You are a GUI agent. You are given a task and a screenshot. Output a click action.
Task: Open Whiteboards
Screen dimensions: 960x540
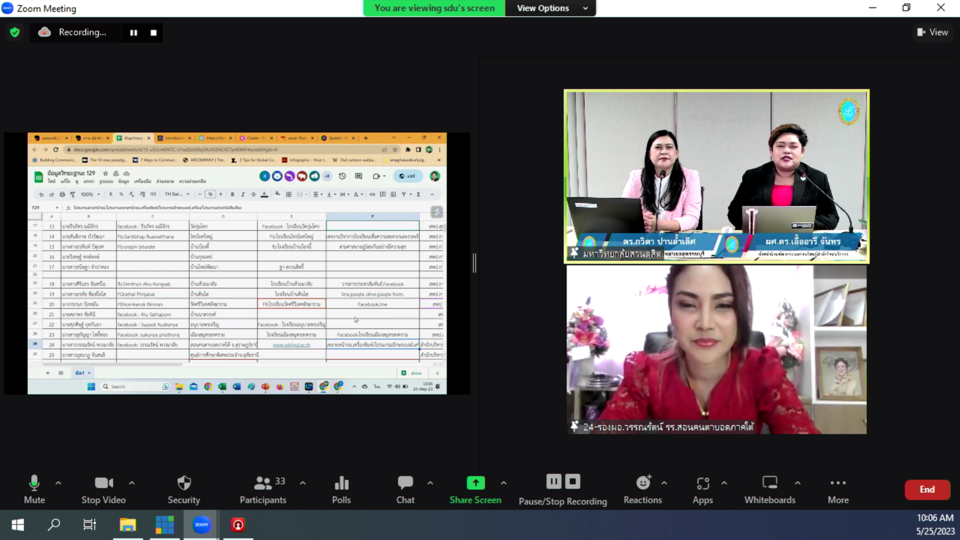[770, 490]
